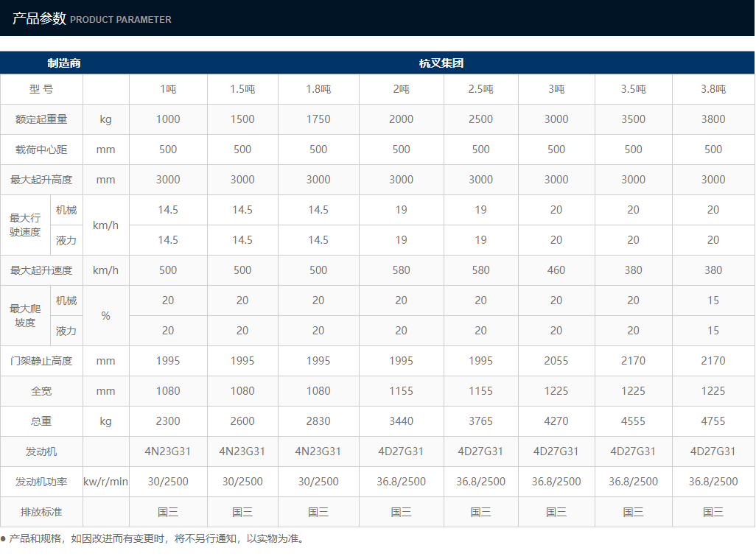
Task: Click the '门架静止高度' row label
Action: pos(41,361)
